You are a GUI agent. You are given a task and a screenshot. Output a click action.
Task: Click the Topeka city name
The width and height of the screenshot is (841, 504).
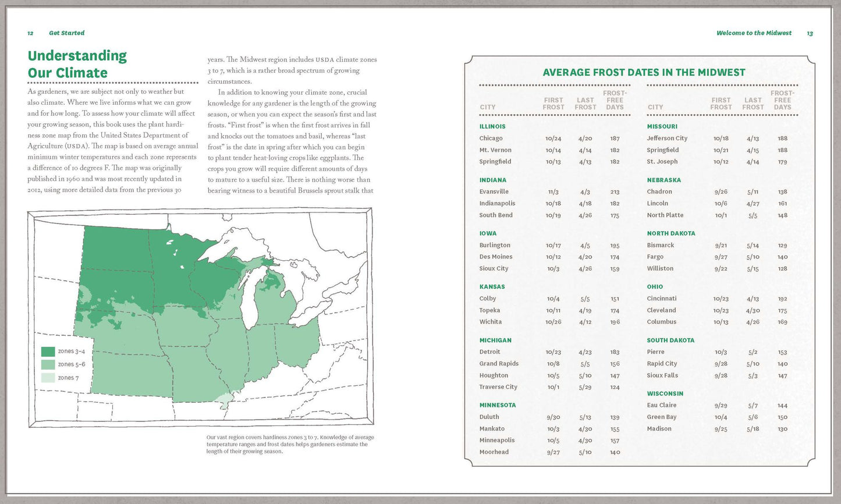(x=489, y=311)
